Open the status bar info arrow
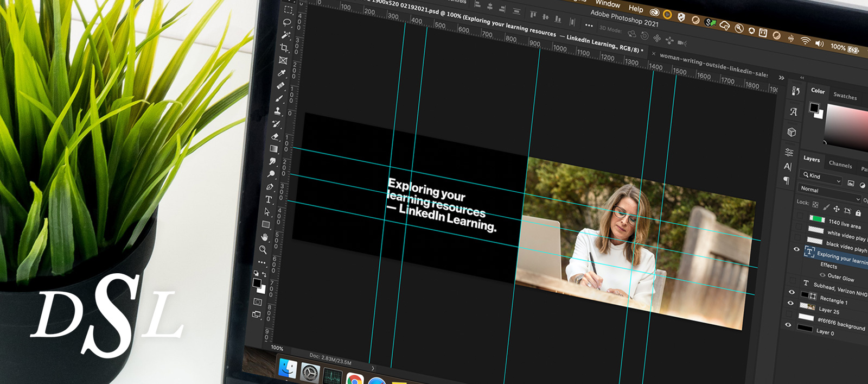 (x=373, y=368)
